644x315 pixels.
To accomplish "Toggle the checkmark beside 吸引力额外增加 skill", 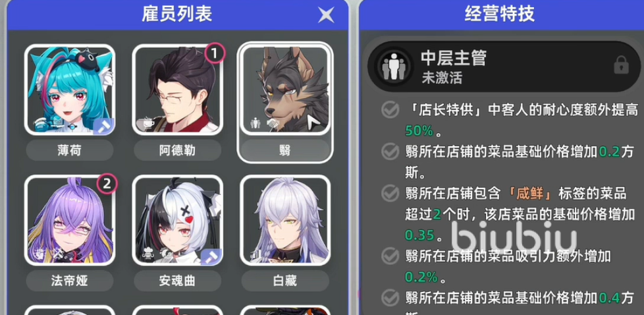I will [x=389, y=256].
